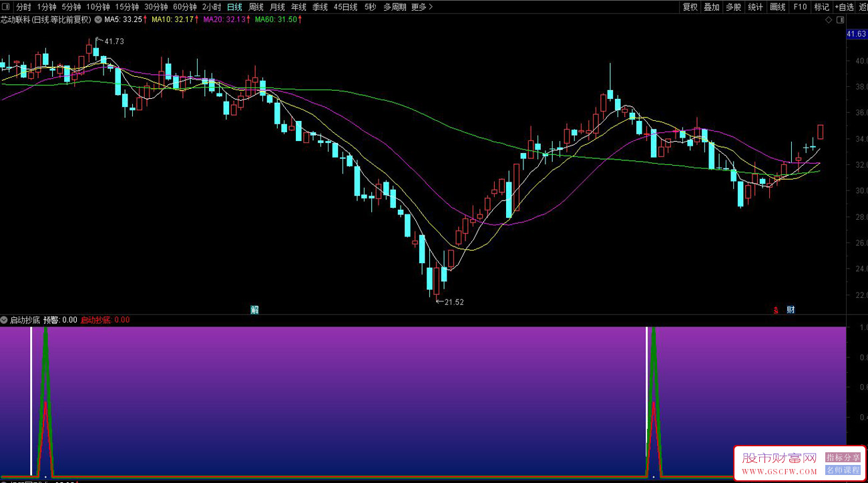Image resolution: width=868 pixels, height=483 pixels.
Task: Click the 41.73 high price label
Action: pos(114,41)
